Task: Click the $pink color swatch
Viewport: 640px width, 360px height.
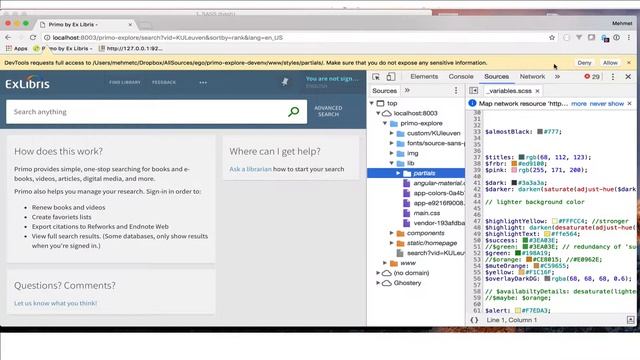Action: pyautogui.click(x=514, y=170)
